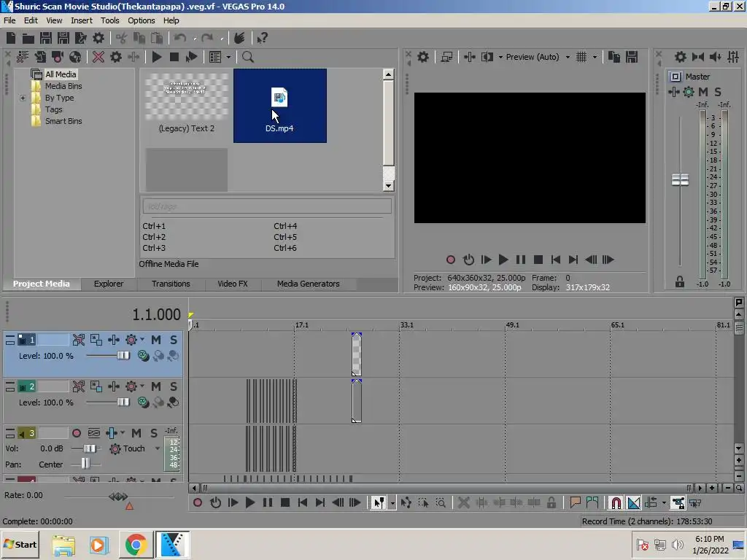
Task: Solo video track 1
Action: (x=174, y=340)
